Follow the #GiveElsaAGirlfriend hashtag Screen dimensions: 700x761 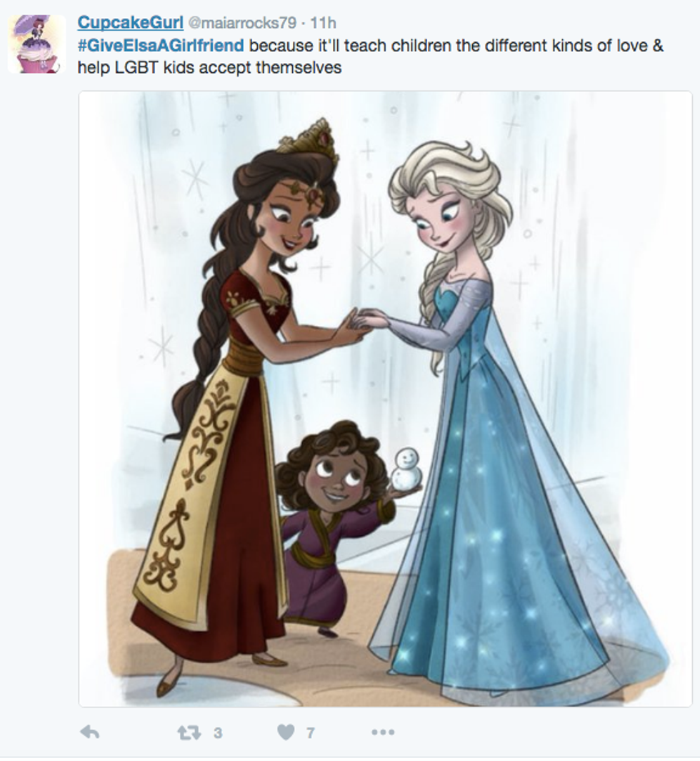161,46
